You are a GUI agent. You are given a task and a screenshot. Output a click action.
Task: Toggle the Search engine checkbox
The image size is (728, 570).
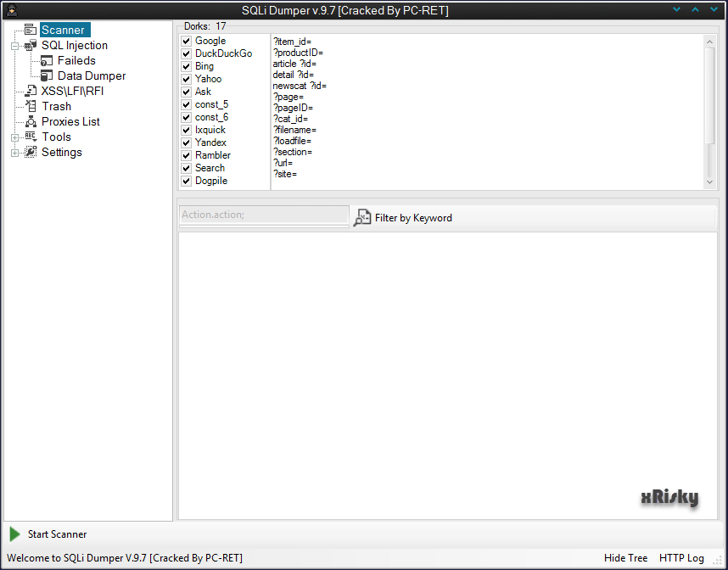(187, 168)
